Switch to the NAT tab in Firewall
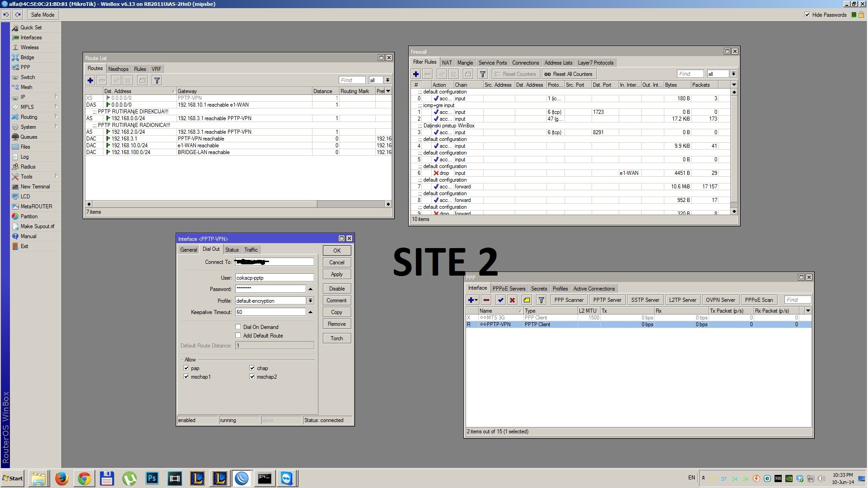 (x=447, y=63)
